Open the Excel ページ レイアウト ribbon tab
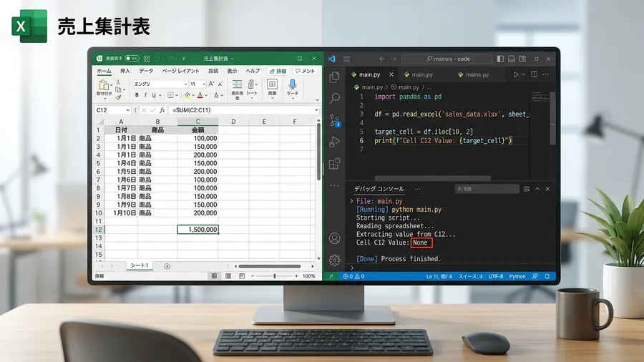Image resolution: width=644 pixels, height=362 pixels. [180, 71]
